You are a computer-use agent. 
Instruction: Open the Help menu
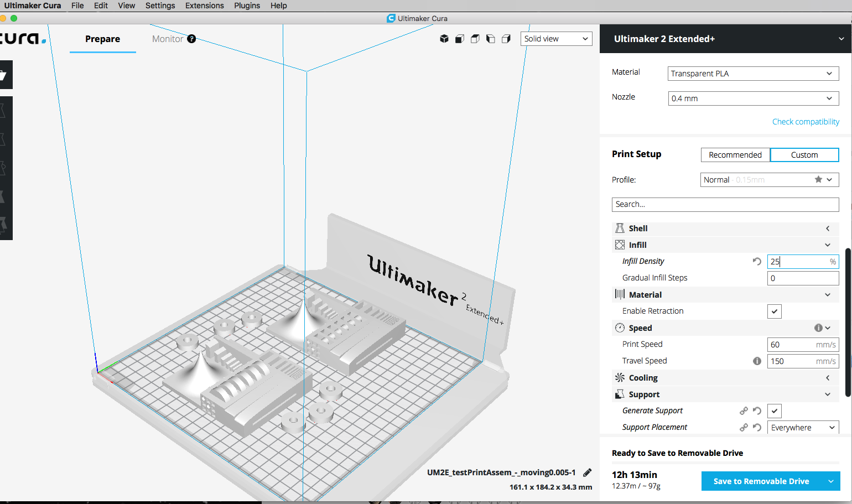[279, 6]
